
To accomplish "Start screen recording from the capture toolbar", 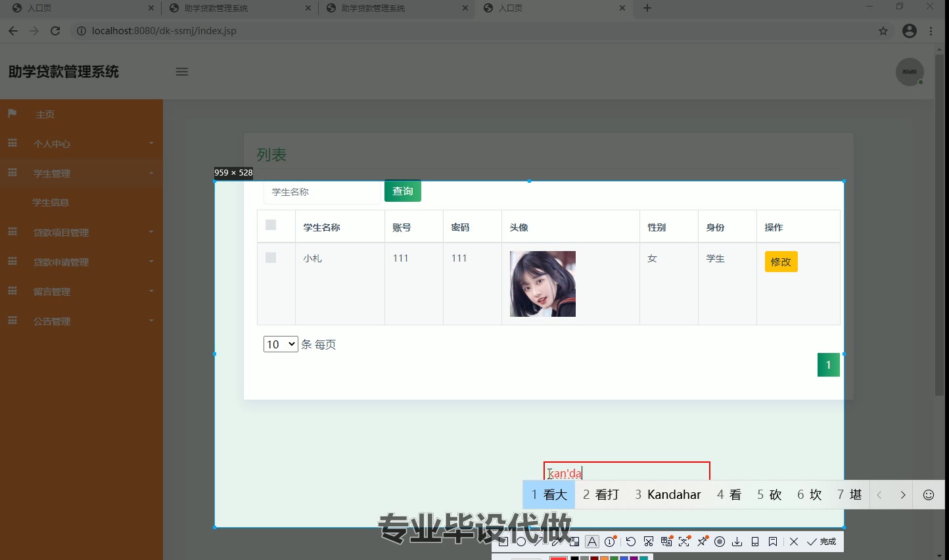I will tap(720, 542).
